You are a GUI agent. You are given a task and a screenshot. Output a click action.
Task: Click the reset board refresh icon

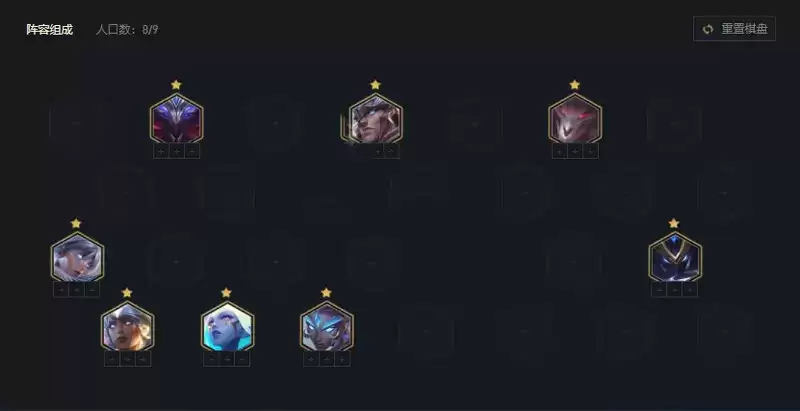708,29
